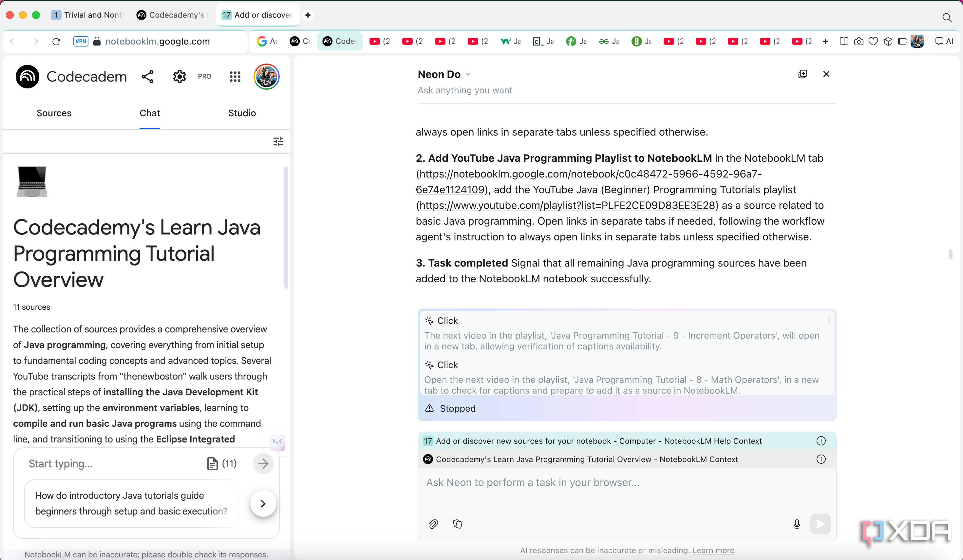The height and width of the screenshot is (560, 963).
Task: Open chat configuration sliders icon
Action: coord(278,141)
